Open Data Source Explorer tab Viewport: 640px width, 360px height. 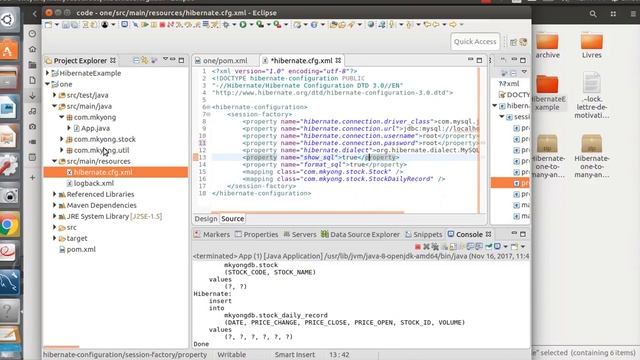tap(360, 235)
